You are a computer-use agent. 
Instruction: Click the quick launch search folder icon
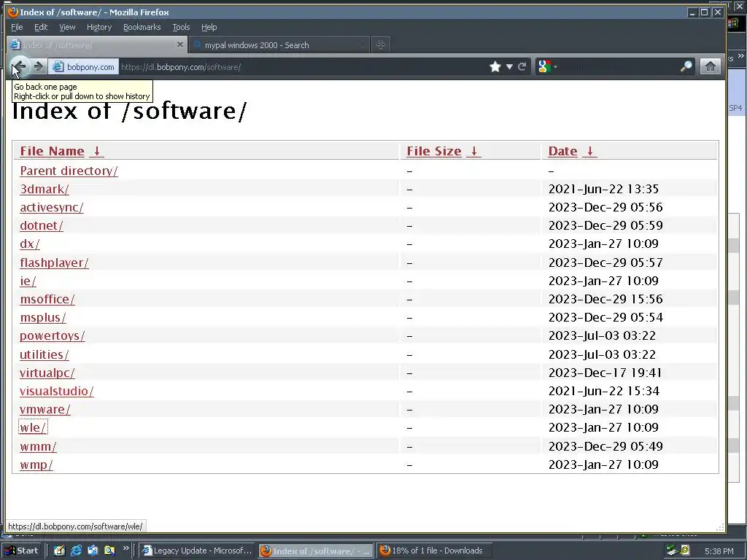tap(109, 551)
